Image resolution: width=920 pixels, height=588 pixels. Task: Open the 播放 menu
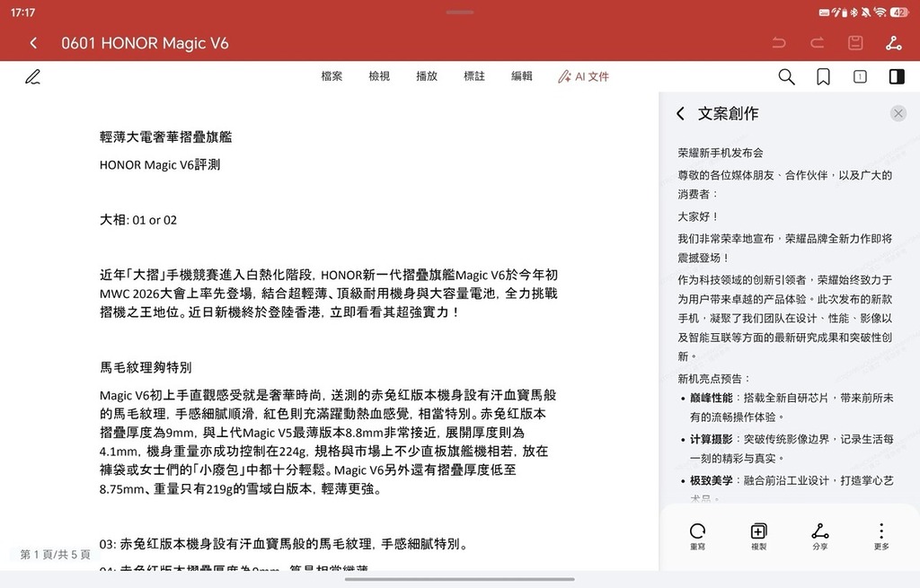tap(427, 76)
